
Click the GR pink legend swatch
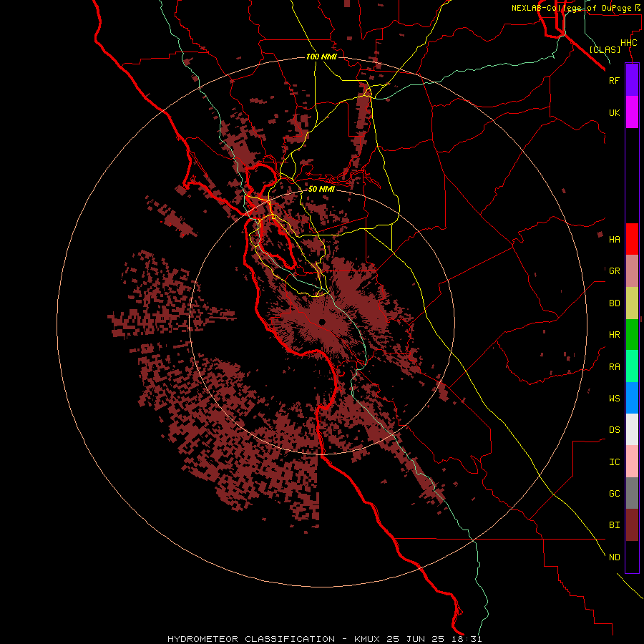632,271
